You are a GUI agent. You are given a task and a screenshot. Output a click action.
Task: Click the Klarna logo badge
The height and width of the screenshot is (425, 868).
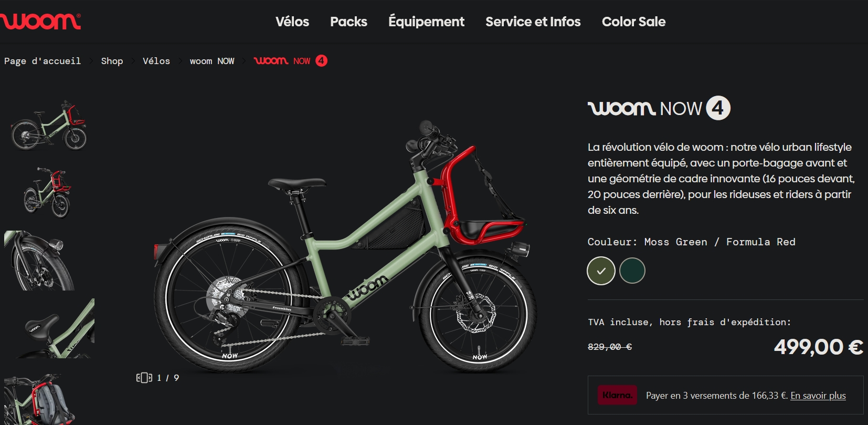[x=617, y=395]
